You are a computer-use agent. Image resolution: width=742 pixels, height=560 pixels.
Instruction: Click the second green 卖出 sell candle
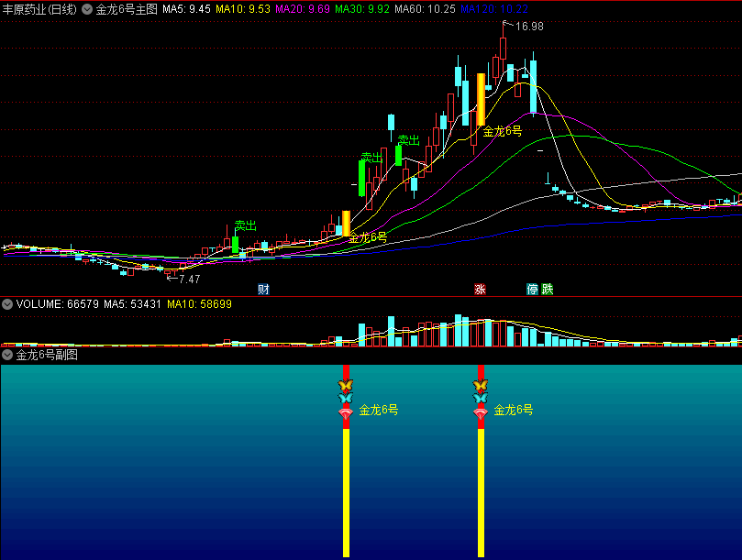click(362, 179)
